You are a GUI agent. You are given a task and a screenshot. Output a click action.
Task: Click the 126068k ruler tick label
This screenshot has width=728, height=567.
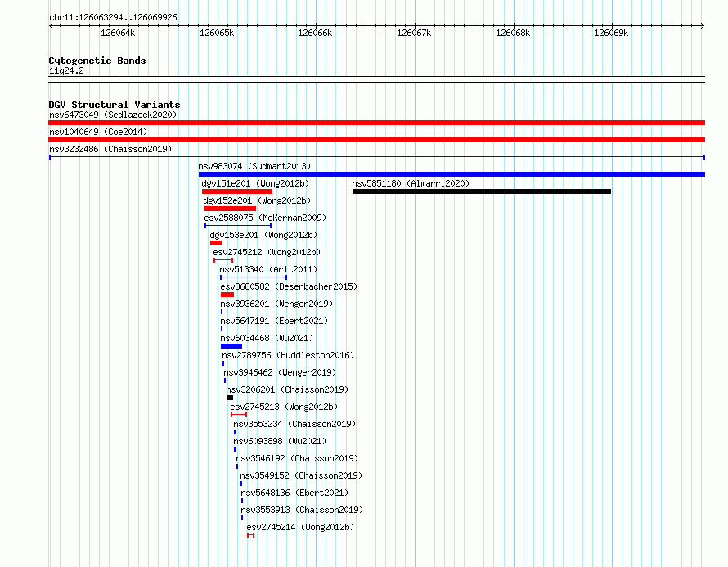[513, 33]
